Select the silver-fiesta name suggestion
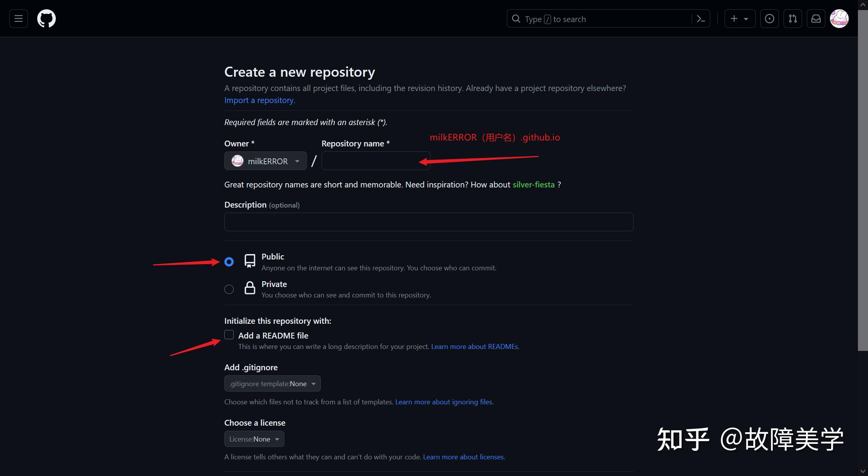Viewport: 868px width, 476px height. click(533, 184)
